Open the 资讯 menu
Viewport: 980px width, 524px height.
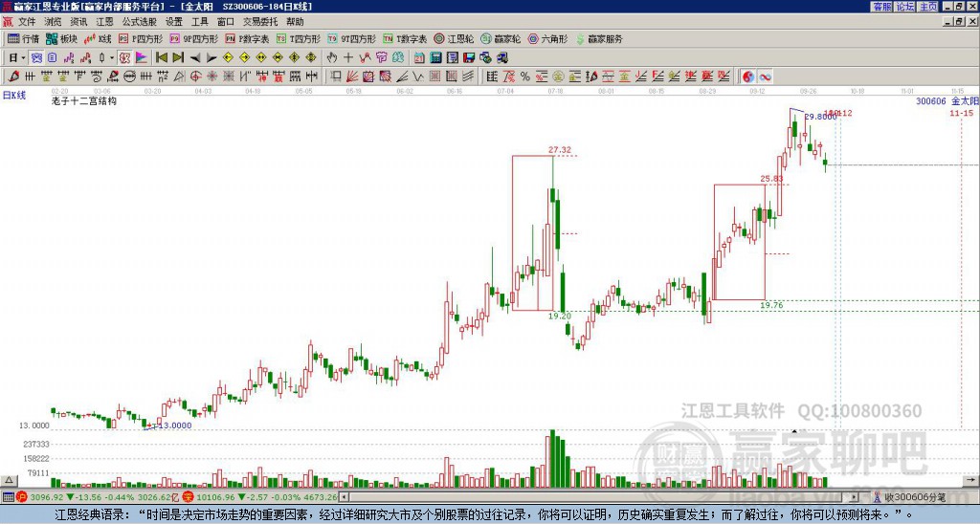click(x=78, y=22)
